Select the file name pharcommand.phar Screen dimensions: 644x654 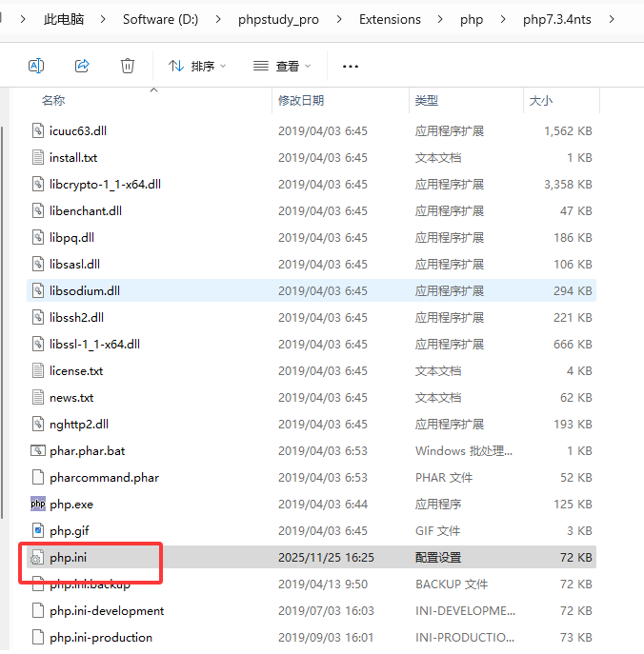105,478
